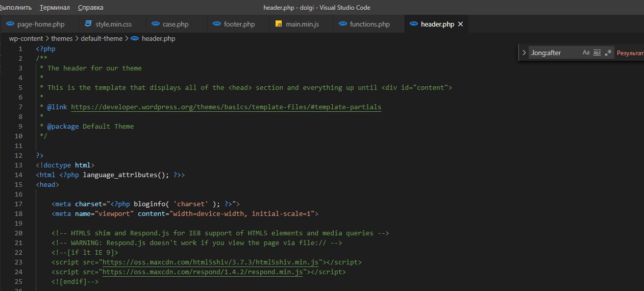Click the <!--[if lt IE 9]> comment
The height and width of the screenshot is (291, 644).
pos(85,253)
